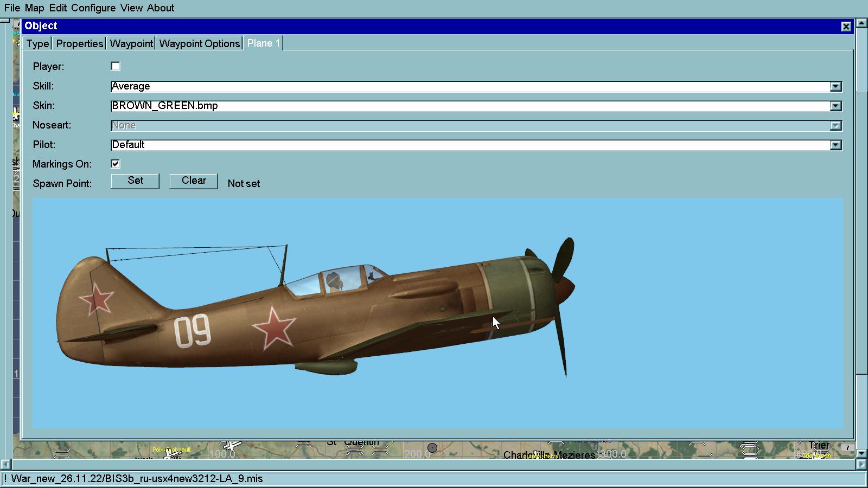Open the Skin dropdown list

[x=835, y=106]
